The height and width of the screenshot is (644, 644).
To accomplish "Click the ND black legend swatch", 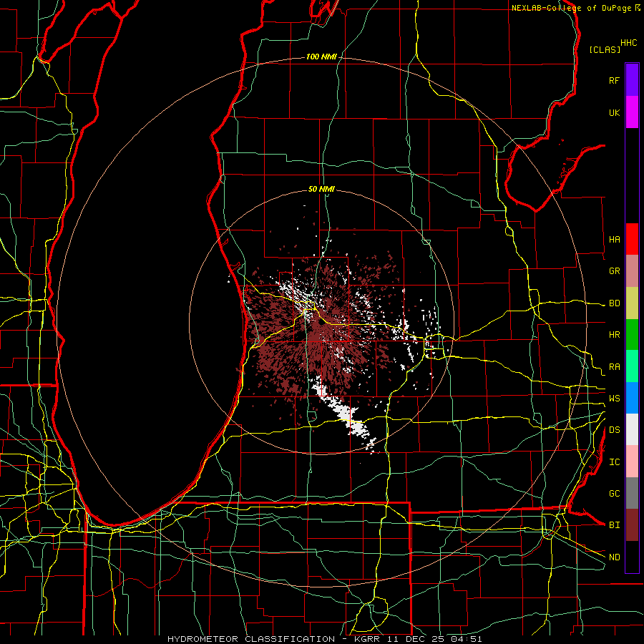I will (632, 557).
